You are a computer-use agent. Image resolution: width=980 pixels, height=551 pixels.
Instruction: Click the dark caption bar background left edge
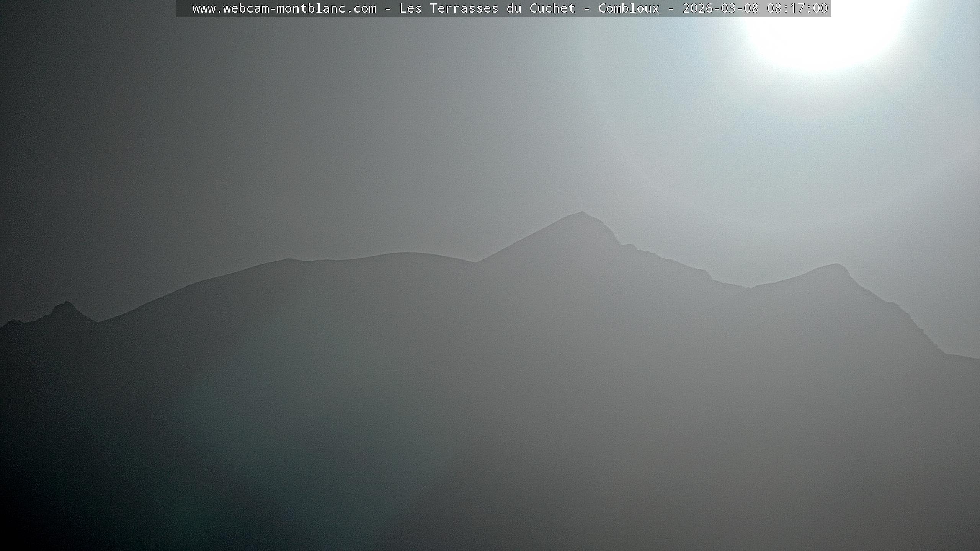coord(184,8)
